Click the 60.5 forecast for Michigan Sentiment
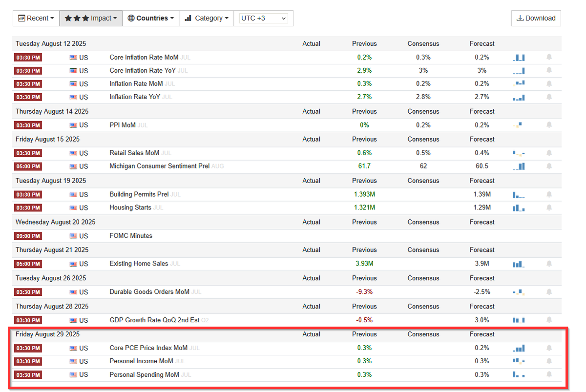 pos(482,166)
